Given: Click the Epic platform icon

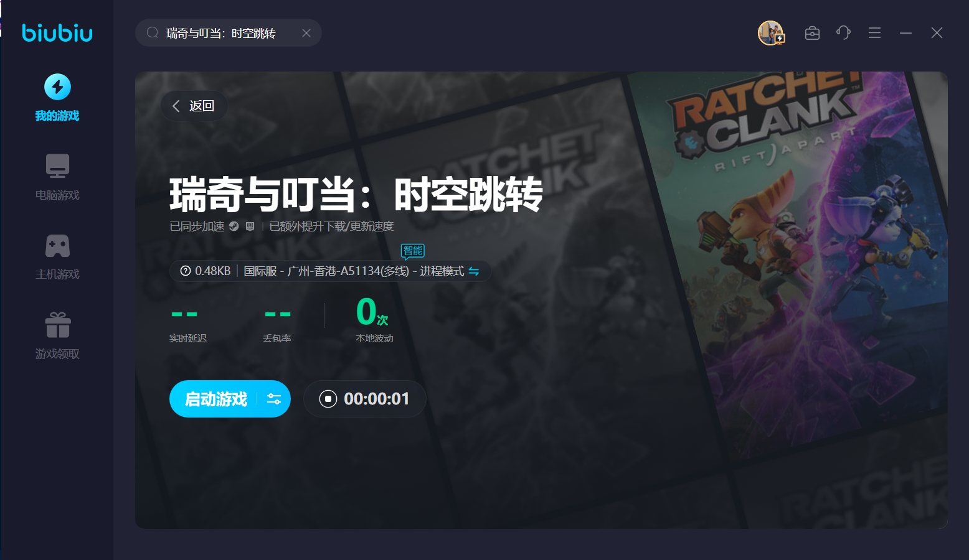Looking at the screenshot, I should [250, 226].
